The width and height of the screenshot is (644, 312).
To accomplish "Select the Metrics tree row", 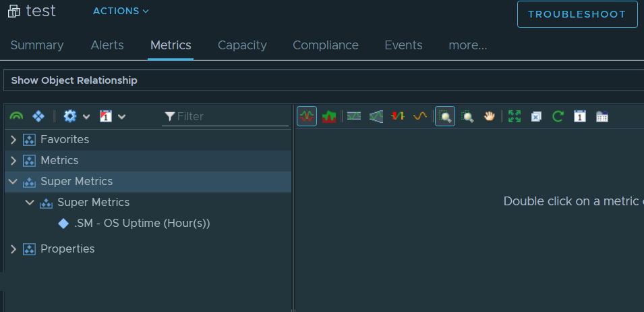I will point(148,160).
